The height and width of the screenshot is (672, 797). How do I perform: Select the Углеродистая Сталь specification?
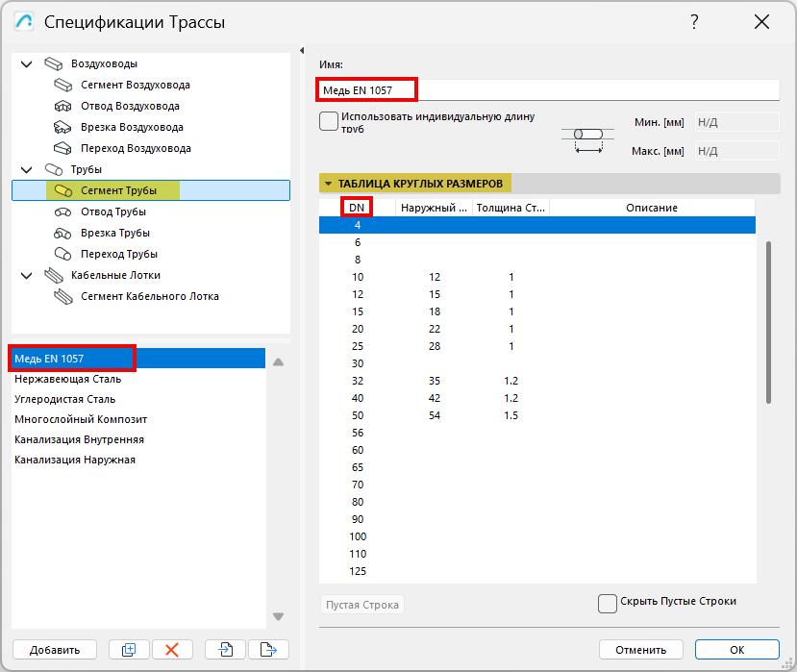pos(137,399)
